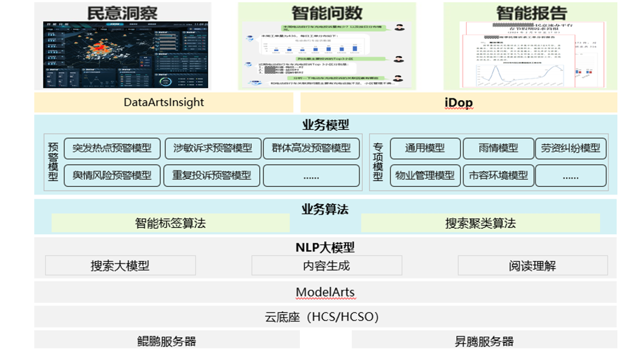The width and height of the screenshot is (644, 349).
Task: Click the 搜索大模型 box
Action: (120, 266)
